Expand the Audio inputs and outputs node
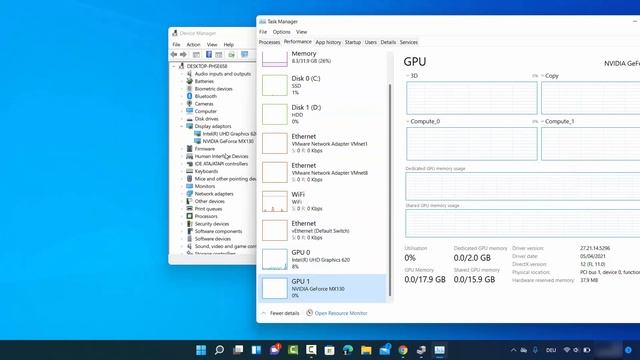The image size is (640, 360). coord(182,74)
